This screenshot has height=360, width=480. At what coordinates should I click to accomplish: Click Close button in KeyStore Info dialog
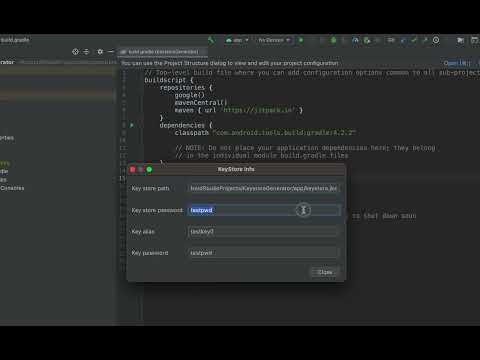pyautogui.click(x=325, y=272)
